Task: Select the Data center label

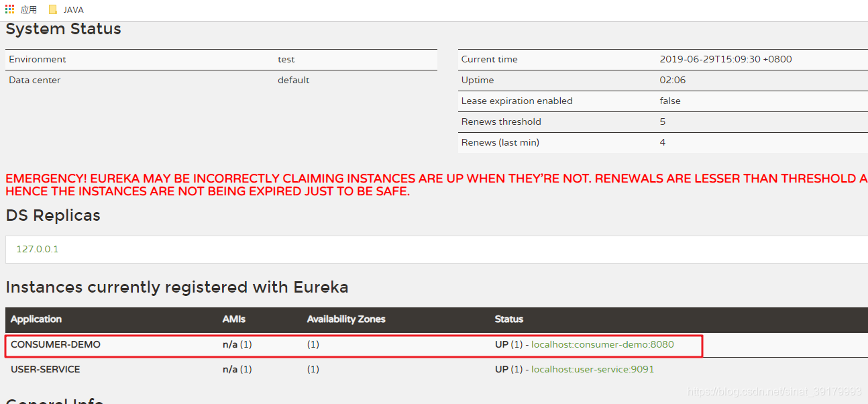Action: point(35,80)
